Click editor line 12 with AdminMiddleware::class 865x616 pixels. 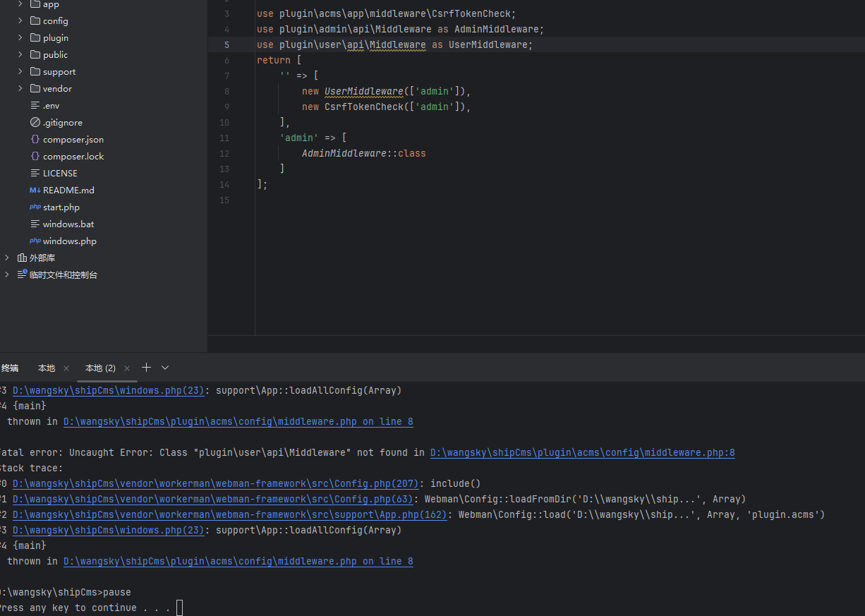[x=363, y=153]
